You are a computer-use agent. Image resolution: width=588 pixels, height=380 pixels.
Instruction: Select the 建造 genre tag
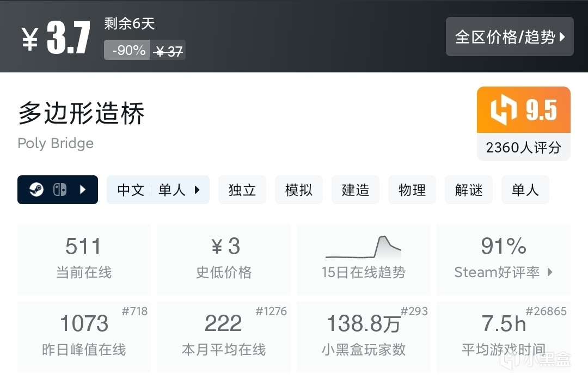[x=356, y=190]
